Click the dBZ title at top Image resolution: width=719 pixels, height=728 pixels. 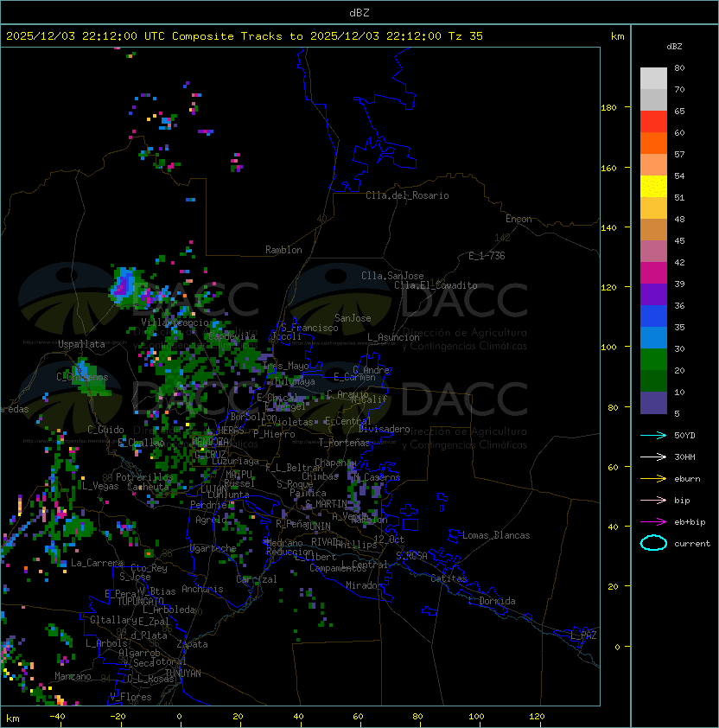tap(359, 12)
